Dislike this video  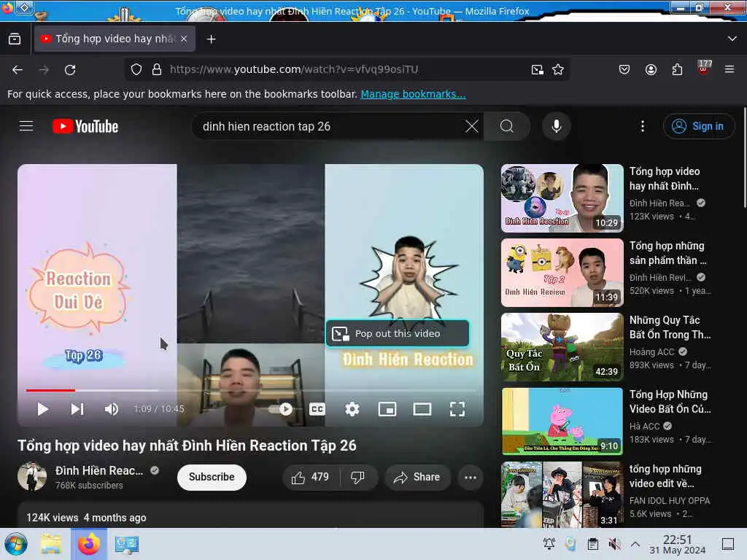pyautogui.click(x=357, y=477)
